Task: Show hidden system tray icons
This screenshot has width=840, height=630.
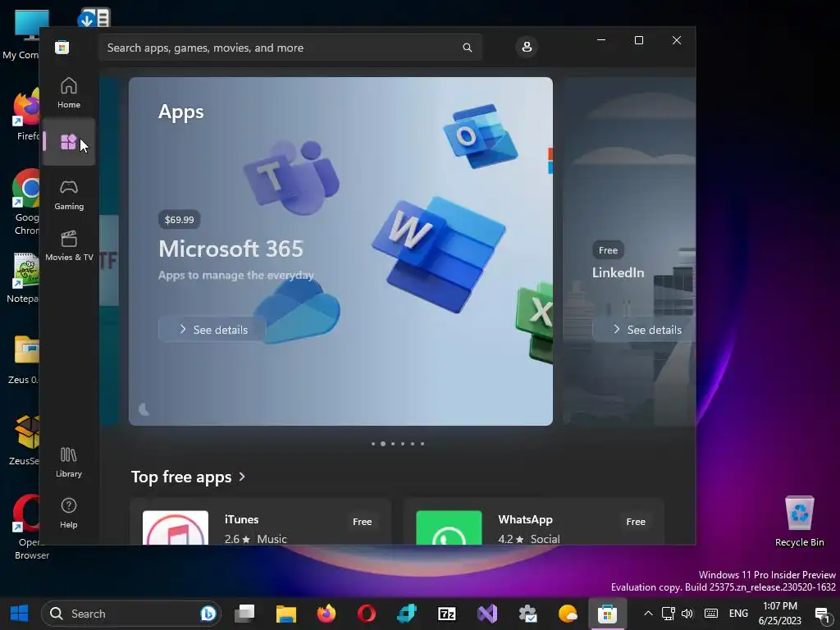Action: [648, 614]
